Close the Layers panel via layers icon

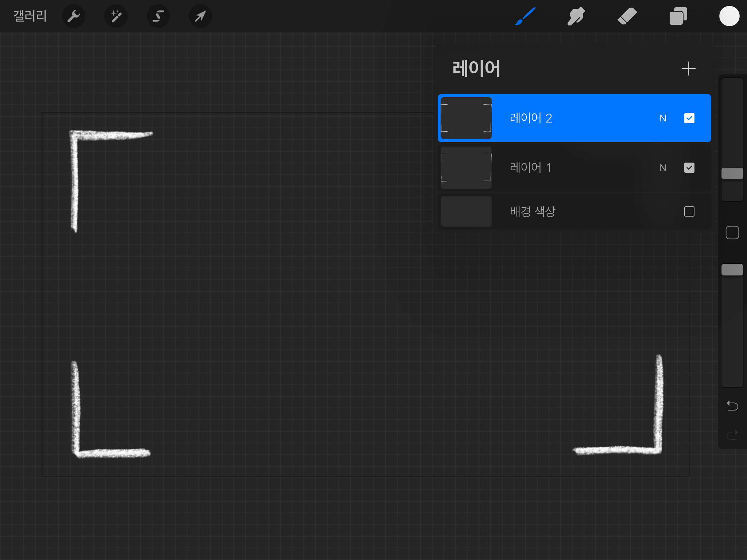pos(678,16)
